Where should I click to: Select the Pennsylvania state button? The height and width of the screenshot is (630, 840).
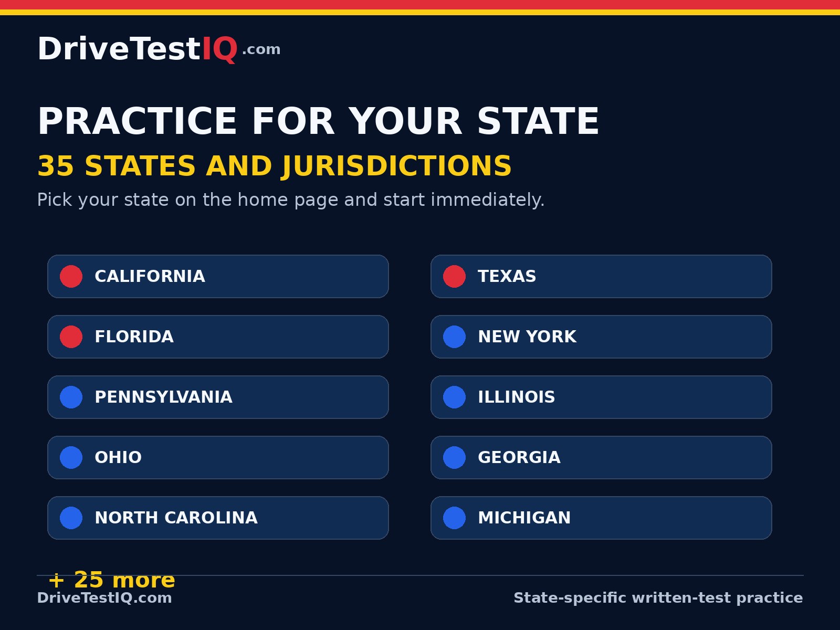pyautogui.click(x=218, y=397)
